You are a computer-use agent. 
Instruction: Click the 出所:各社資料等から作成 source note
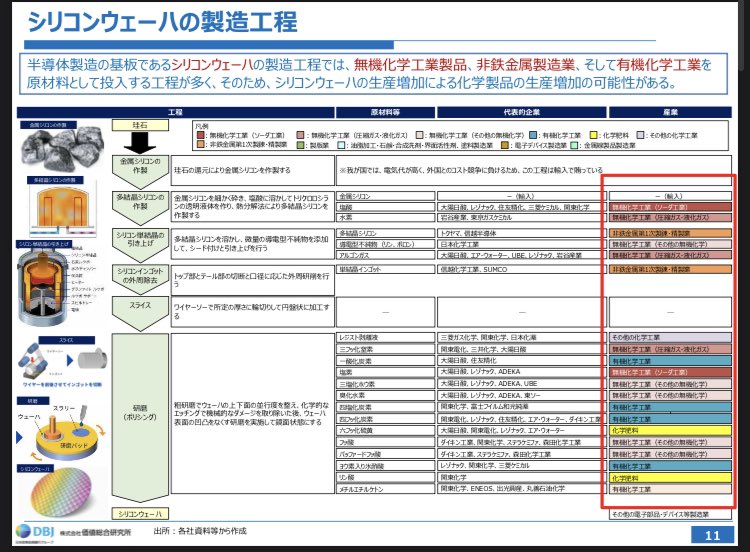[200, 531]
